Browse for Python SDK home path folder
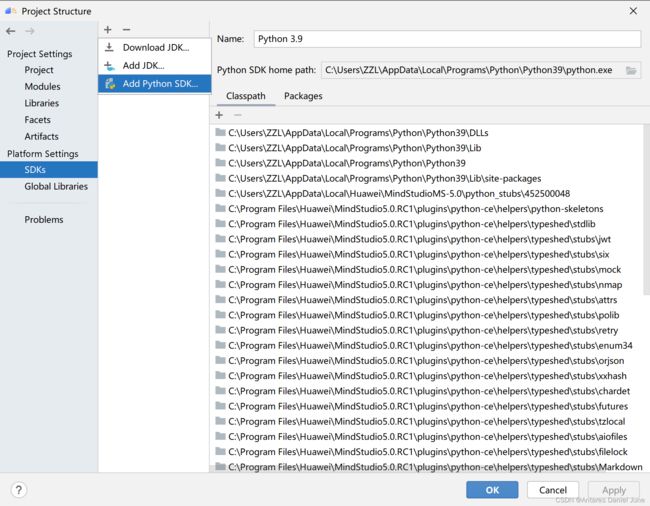Image resolution: width=650 pixels, height=506 pixels. click(631, 70)
